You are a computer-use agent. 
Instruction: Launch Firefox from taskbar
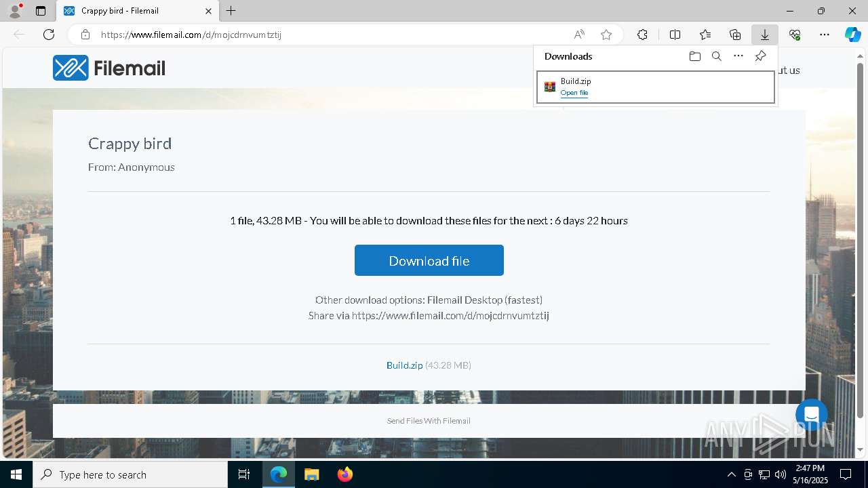pyautogui.click(x=344, y=474)
